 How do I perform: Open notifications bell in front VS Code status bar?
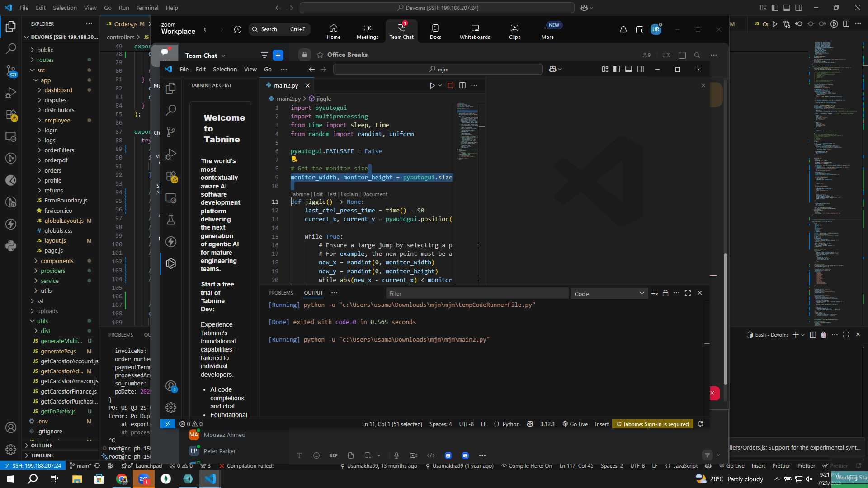point(700,424)
